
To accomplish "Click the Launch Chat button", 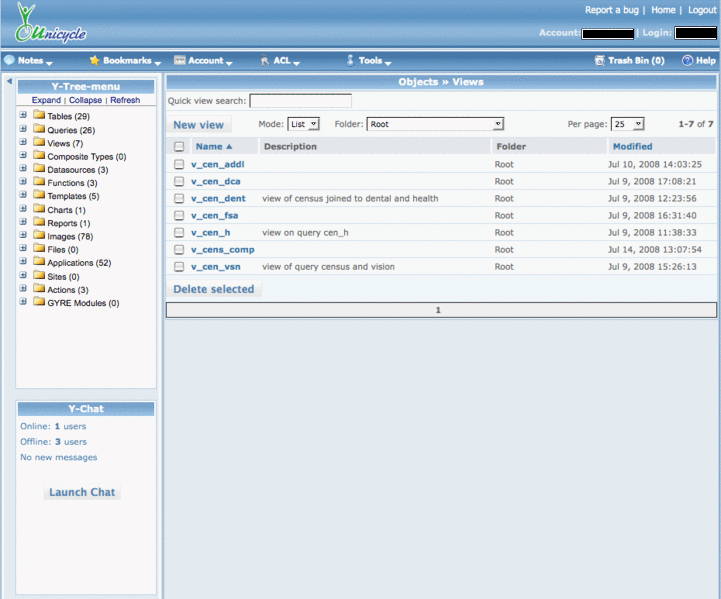I will (x=82, y=492).
